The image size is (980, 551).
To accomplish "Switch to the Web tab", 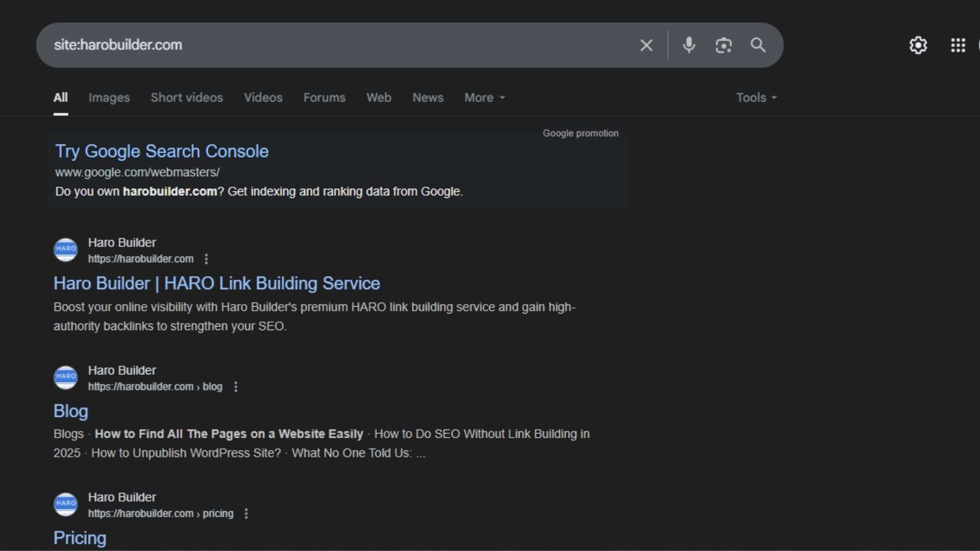I will point(379,97).
